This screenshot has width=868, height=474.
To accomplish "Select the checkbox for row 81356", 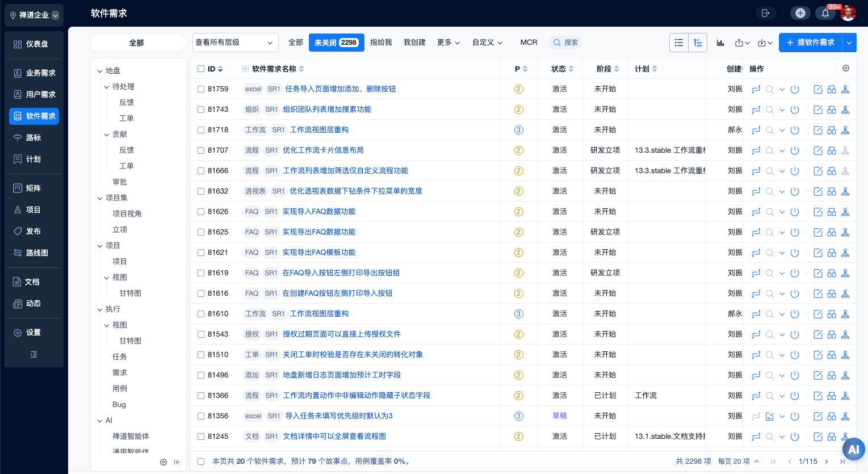I will (201, 416).
